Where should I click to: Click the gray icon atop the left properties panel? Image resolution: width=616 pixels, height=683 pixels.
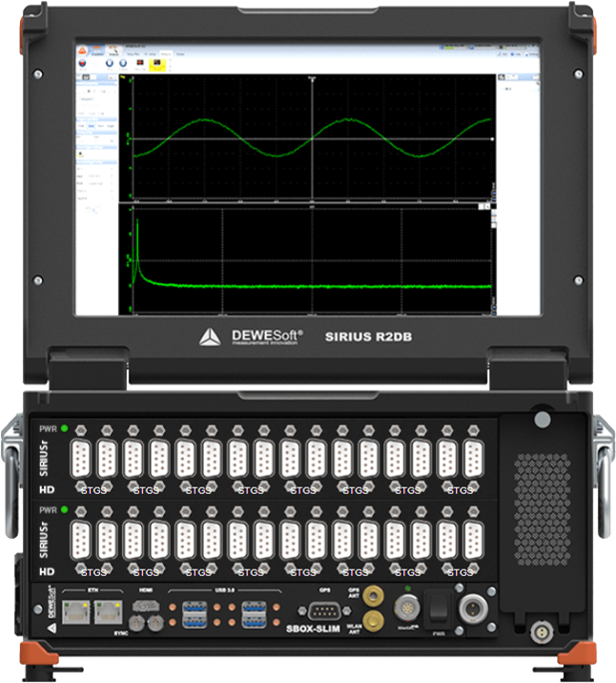click(86, 77)
